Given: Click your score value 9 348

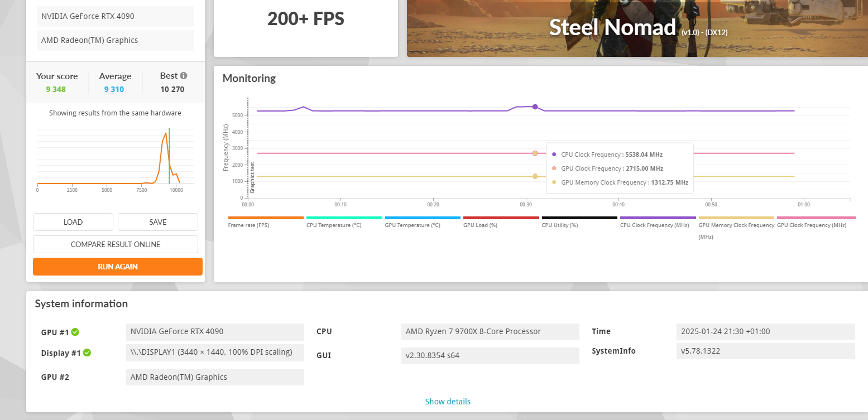Looking at the screenshot, I should [x=57, y=89].
